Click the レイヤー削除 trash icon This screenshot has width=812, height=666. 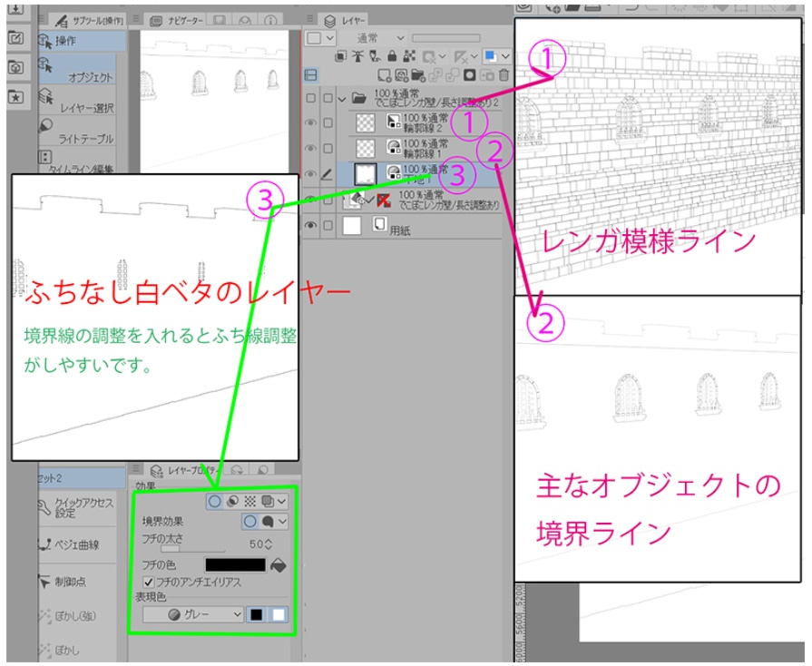coord(504,73)
